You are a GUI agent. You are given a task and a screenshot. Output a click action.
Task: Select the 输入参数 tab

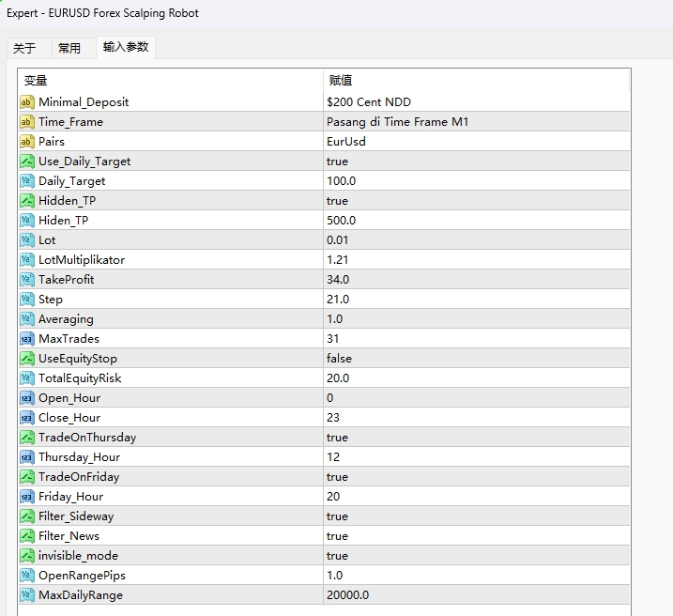126,47
